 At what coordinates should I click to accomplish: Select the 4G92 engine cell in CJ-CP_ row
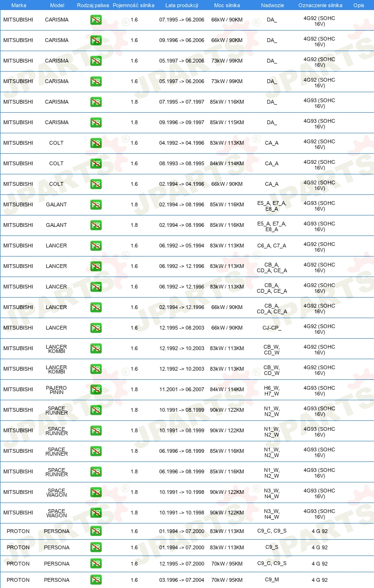coord(319,330)
